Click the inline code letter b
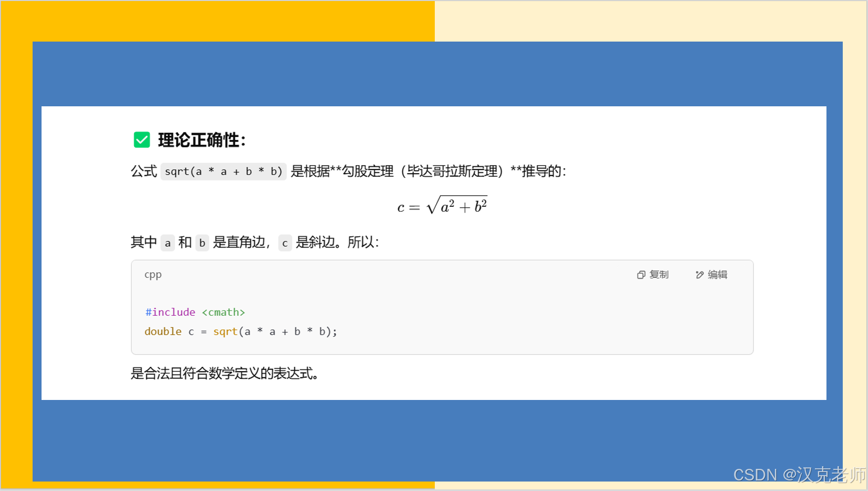Screen dimensions: 868x491 pos(202,243)
